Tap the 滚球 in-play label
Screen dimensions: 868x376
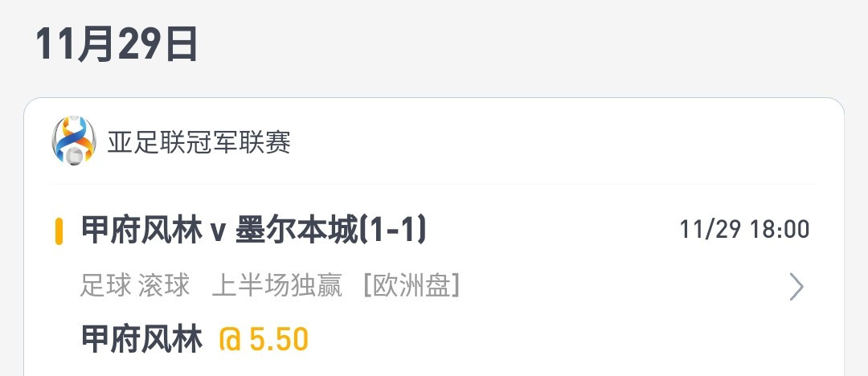(164, 286)
